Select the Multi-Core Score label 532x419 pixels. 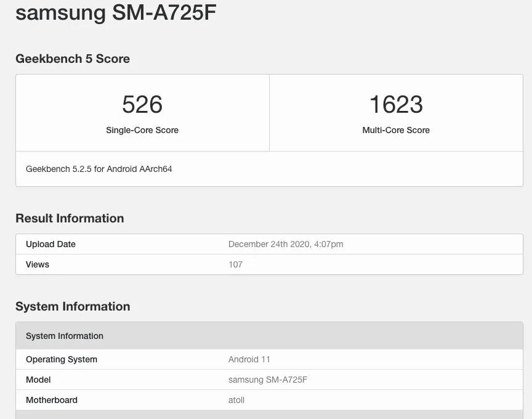tap(396, 130)
